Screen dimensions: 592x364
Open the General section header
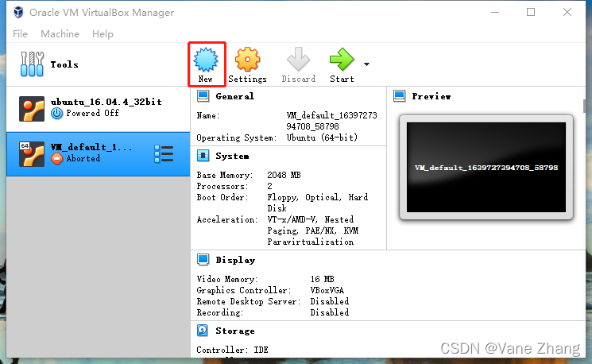(x=235, y=96)
